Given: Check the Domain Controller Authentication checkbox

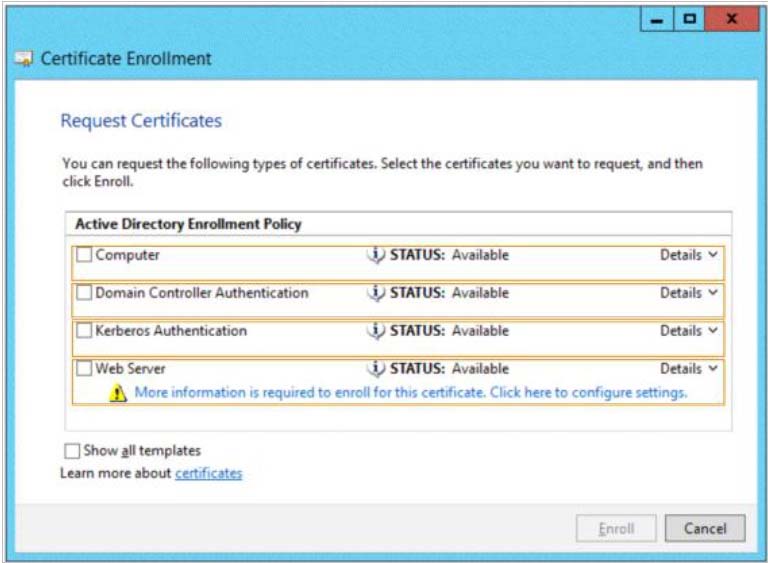Looking at the screenshot, I should tap(84, 293).
